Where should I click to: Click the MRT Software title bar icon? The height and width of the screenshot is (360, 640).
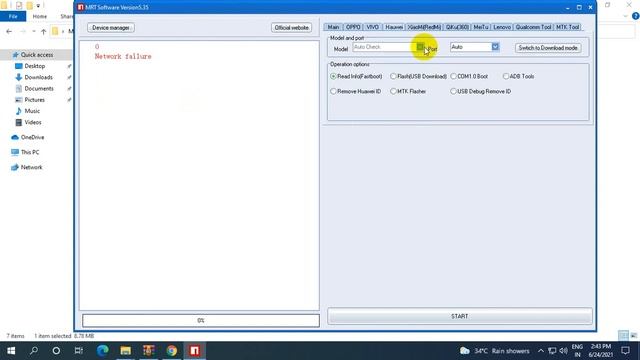pyautogui.click(x=80, y=7)
